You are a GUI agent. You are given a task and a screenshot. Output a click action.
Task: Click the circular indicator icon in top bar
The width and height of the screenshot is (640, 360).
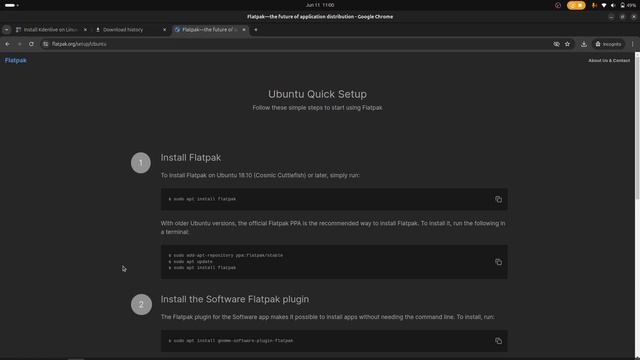coord(558,5)
